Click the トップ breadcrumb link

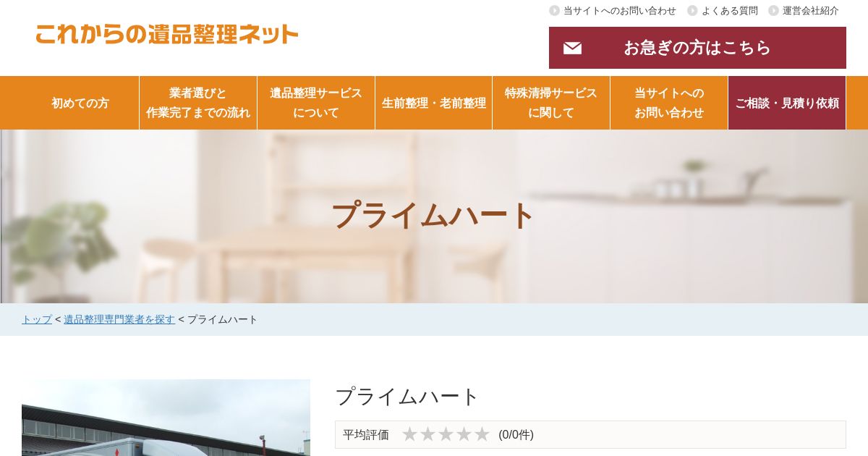coord(37,319)
